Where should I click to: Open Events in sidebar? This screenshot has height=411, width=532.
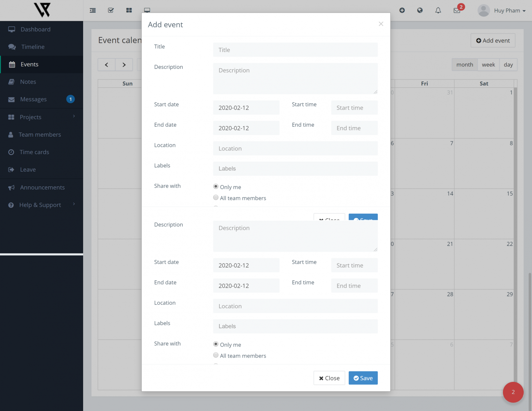pos(41,64)
